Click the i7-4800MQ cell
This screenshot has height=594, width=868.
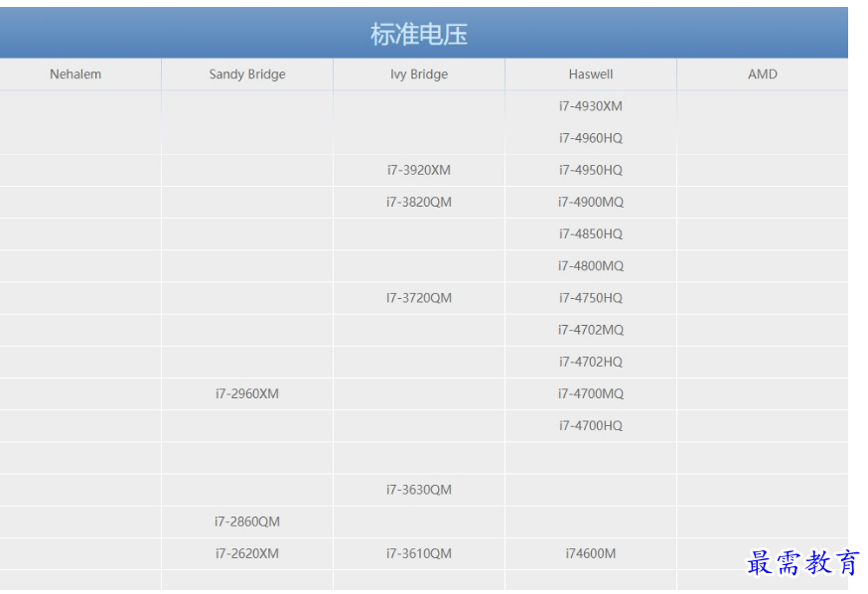(x=591, y=266)
